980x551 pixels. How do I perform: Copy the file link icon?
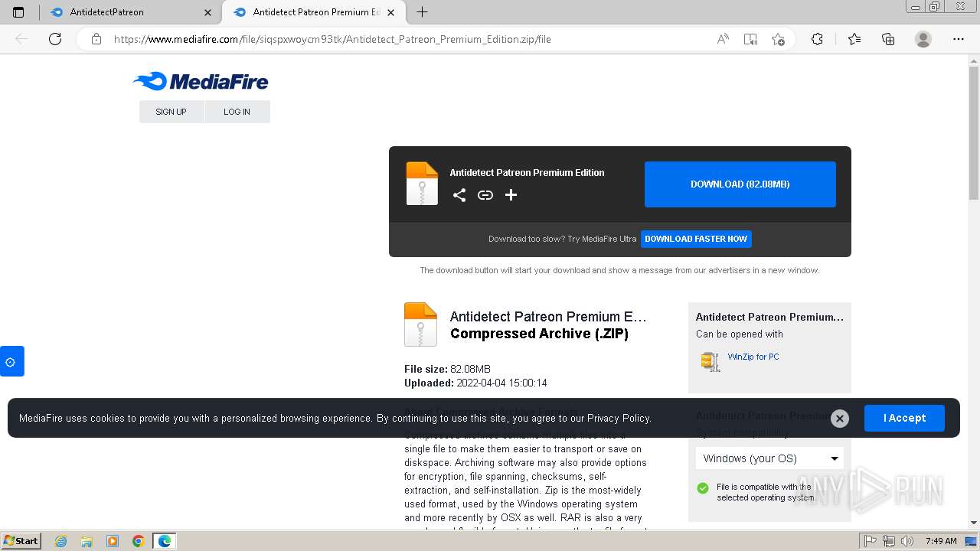click(485, 195)
